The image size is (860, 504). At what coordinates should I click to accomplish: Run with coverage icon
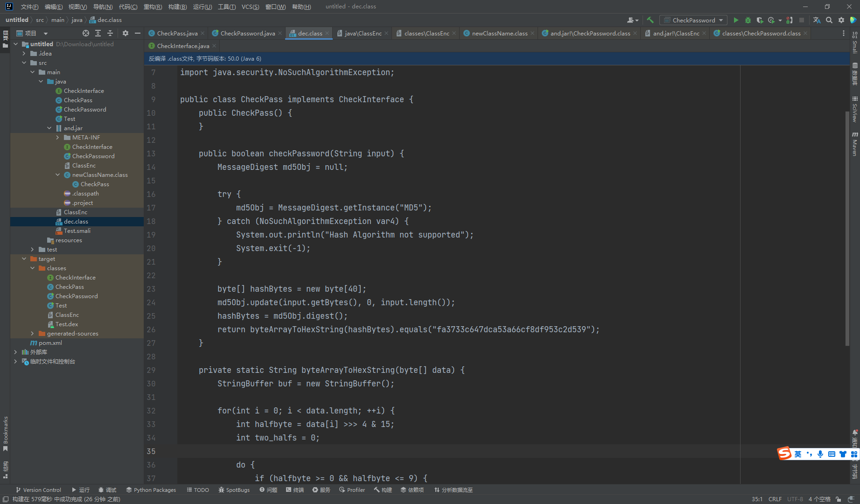point(760,20)
